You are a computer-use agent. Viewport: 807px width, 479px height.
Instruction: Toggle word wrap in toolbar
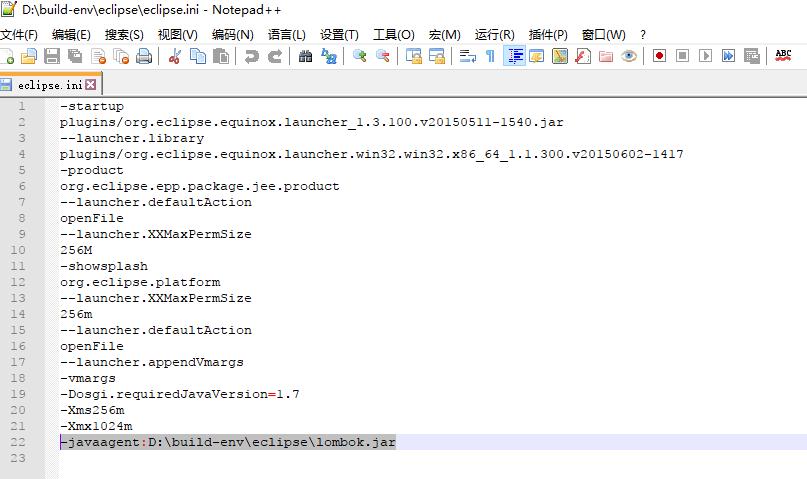467,56
